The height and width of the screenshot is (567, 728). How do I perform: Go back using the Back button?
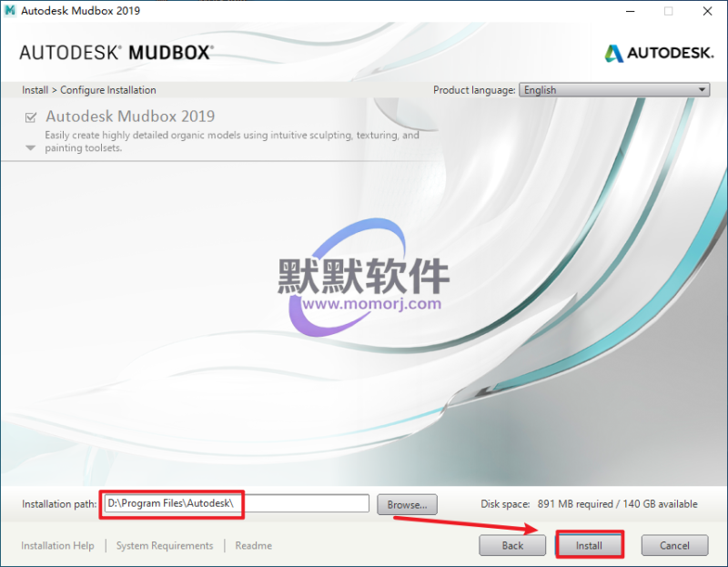(512, 545)
